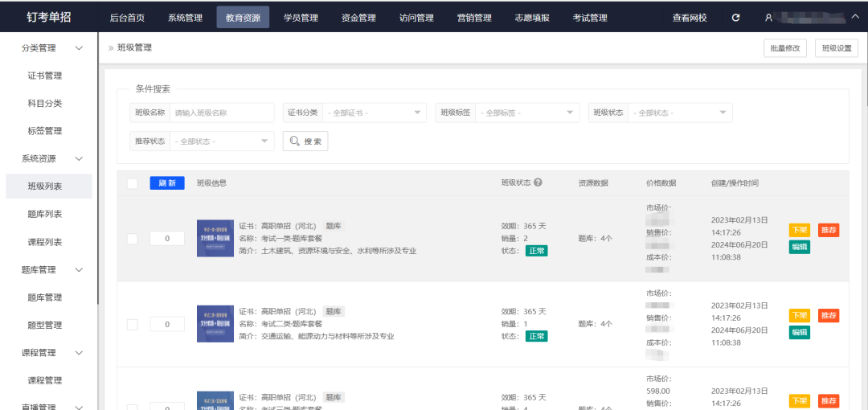Click the orange 推荐 tag on first row
The width and height of the screenshot is (868, 410).
click(x=829, y=230)
